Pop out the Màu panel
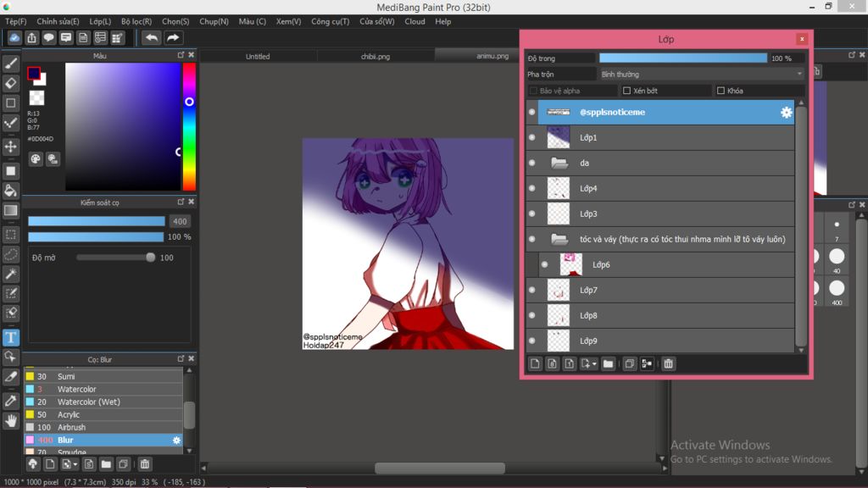Image resolution: width=868 pixels, height=488 pixels. (181, 55)
